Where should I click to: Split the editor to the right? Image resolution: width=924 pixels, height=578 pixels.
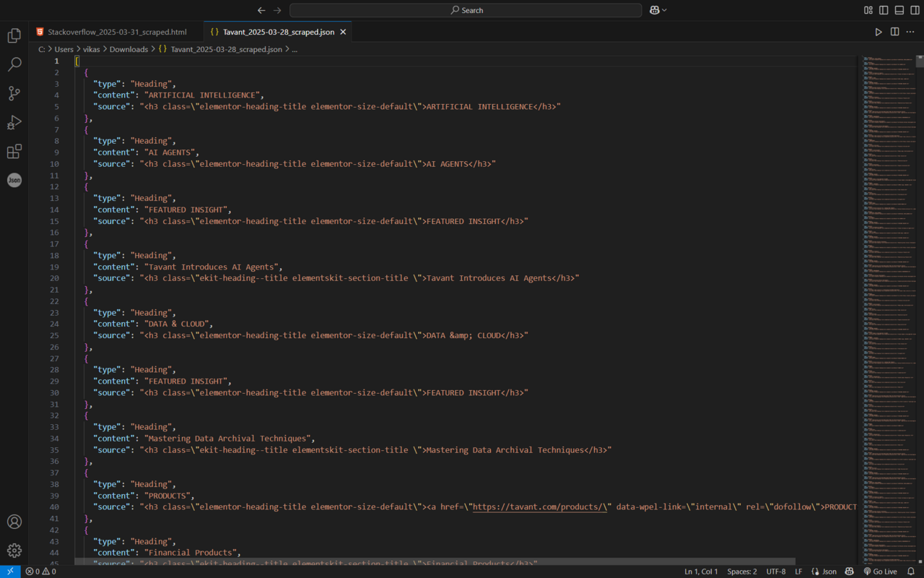894,32
